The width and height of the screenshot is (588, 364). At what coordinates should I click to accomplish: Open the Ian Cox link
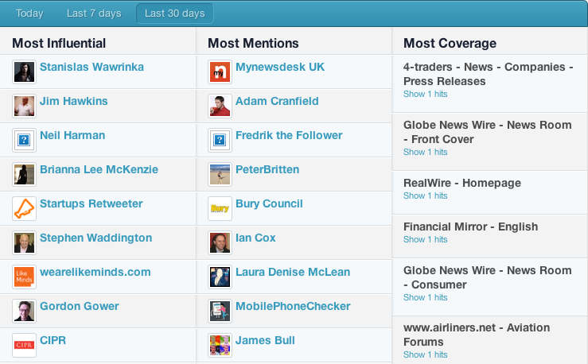(x=255, y=238)
